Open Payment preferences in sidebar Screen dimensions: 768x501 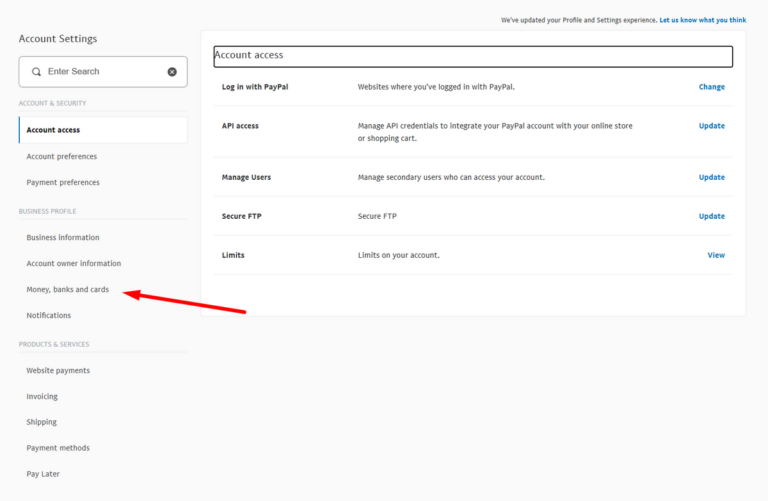point(63,182)
